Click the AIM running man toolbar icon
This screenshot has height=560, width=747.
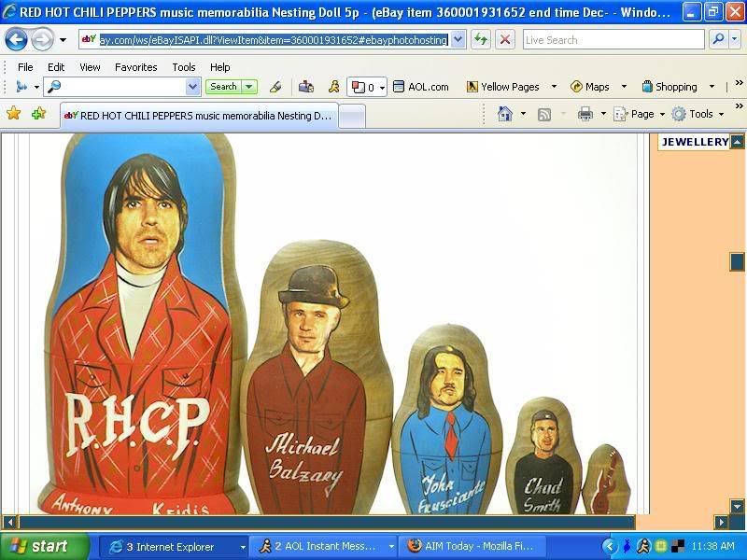tap(334, 87)
